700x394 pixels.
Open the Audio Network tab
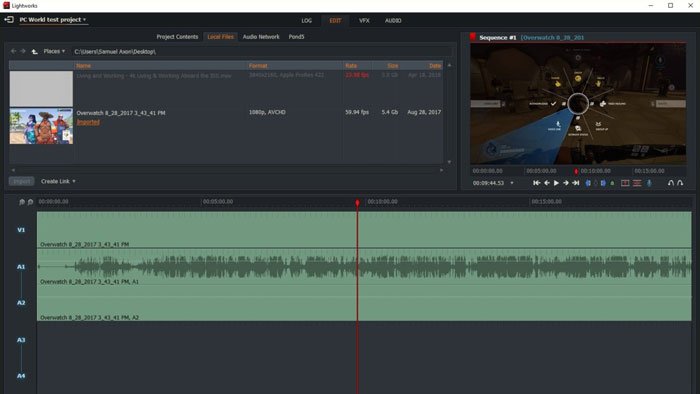(261, 37)
